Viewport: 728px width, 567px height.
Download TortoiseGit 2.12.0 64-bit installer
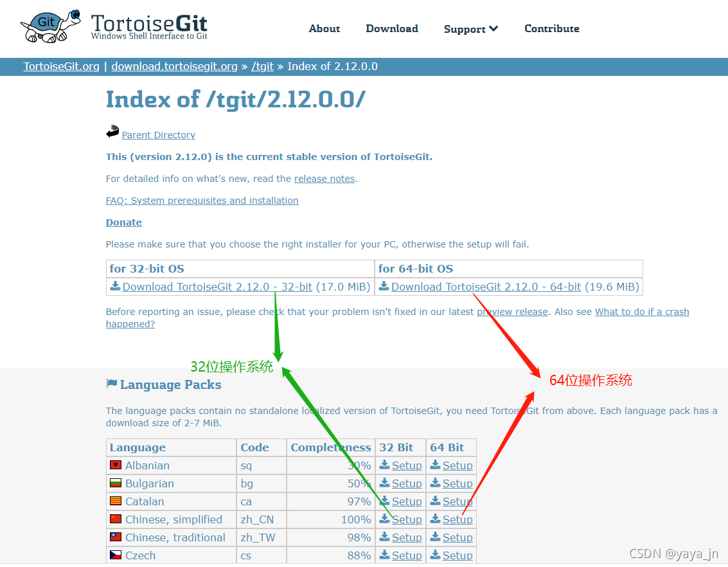[x=486, y=287]
